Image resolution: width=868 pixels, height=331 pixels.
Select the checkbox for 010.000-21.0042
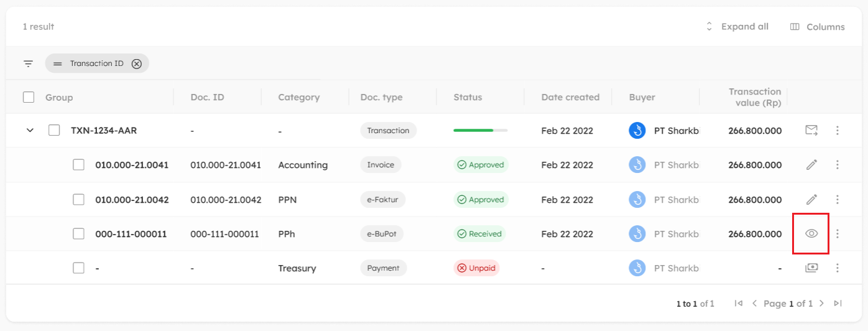coord(78,200)
